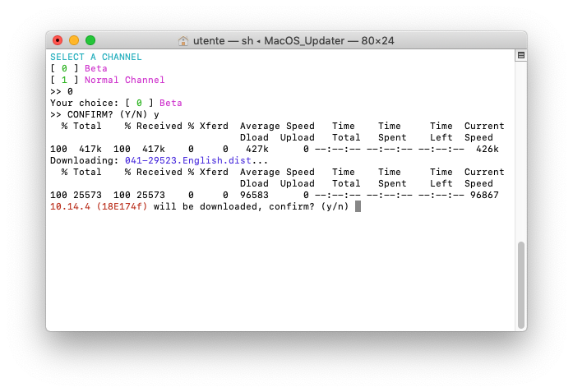Click the 'SELECT A CHANNEL' heading text
This screenshot has height=392, width=573.
(95, 57)
